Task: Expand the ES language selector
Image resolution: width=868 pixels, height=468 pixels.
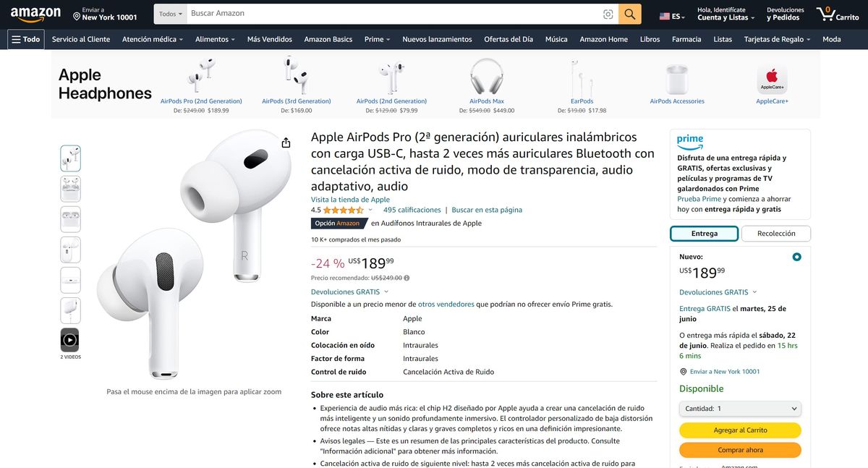Action: coord(673,16)
